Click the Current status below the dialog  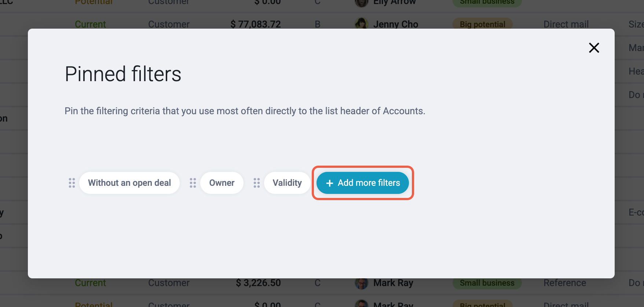coord(90,283)
